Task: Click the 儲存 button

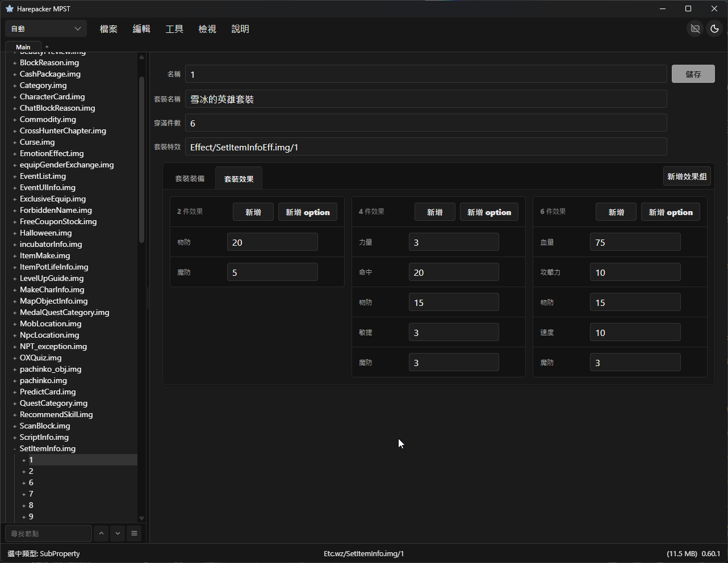Action: tap(693, 74)
